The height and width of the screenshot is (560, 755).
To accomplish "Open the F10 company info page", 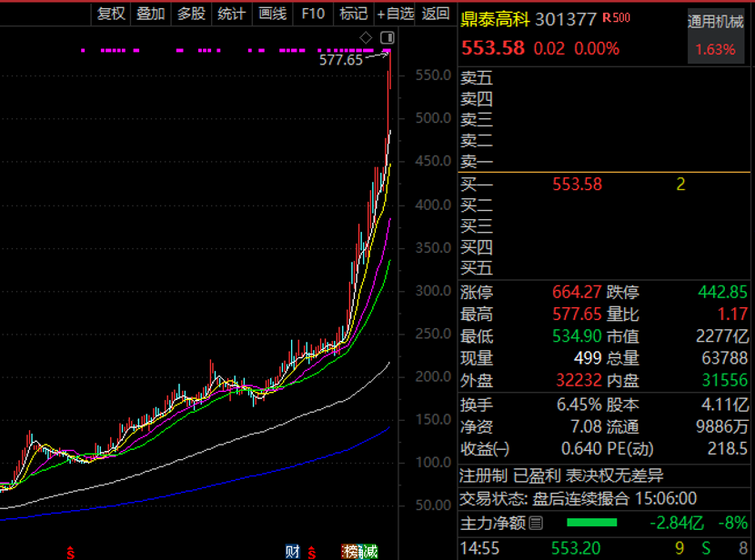I will pos(313,14).
